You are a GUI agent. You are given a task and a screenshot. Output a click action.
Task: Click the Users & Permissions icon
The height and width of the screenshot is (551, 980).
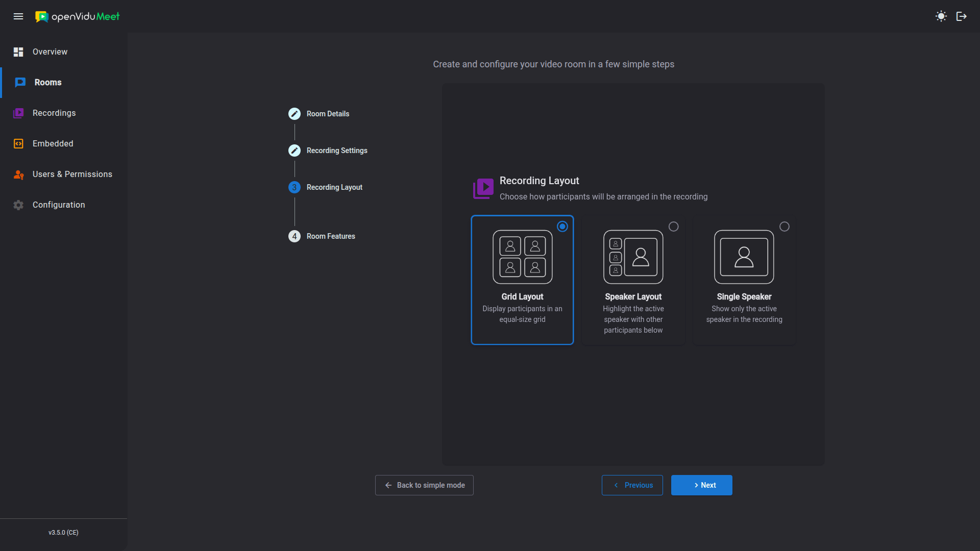[x=18, y=174]
